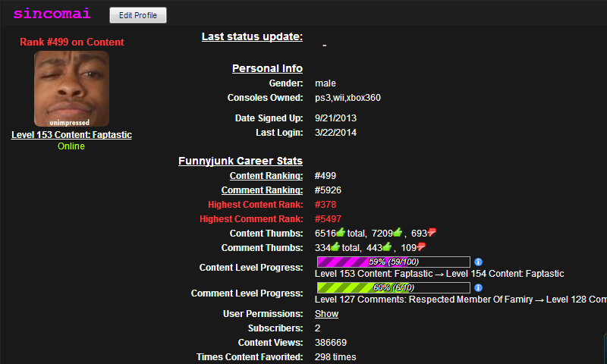Select the 386669 content views value
This screenshot has width=607, height=364.
(x=331, y=342)
